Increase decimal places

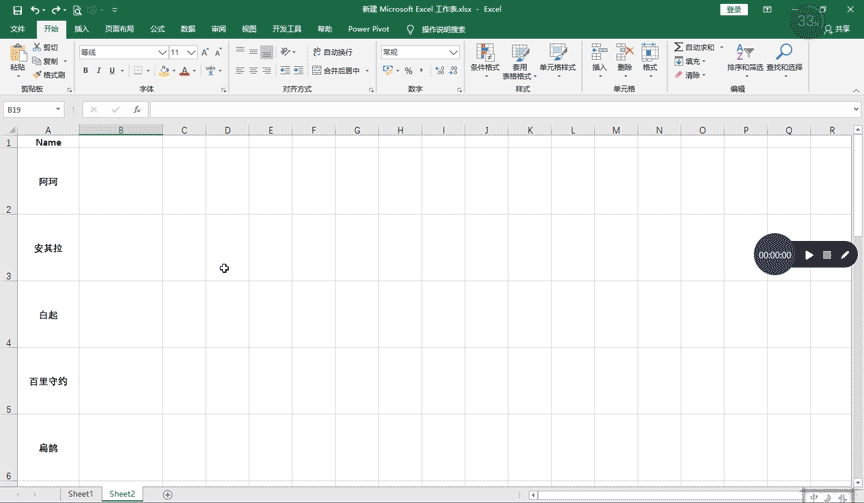click(439, 71)
